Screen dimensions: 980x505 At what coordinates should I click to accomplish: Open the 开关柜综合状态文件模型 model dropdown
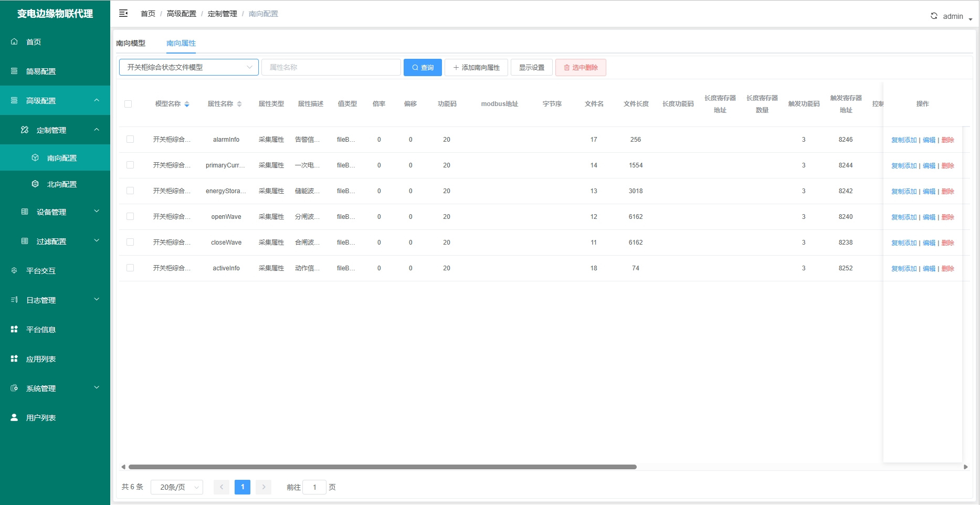[x=188, y=67]
